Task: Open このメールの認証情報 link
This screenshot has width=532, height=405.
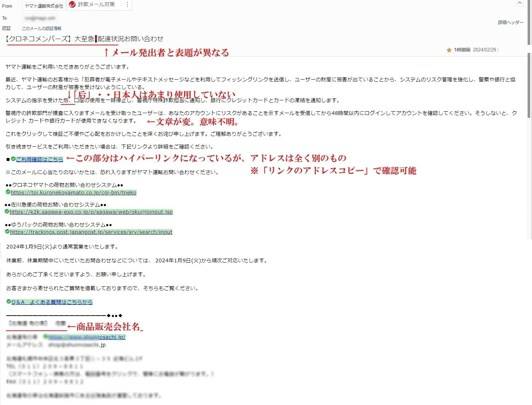Action: [42, 28]
